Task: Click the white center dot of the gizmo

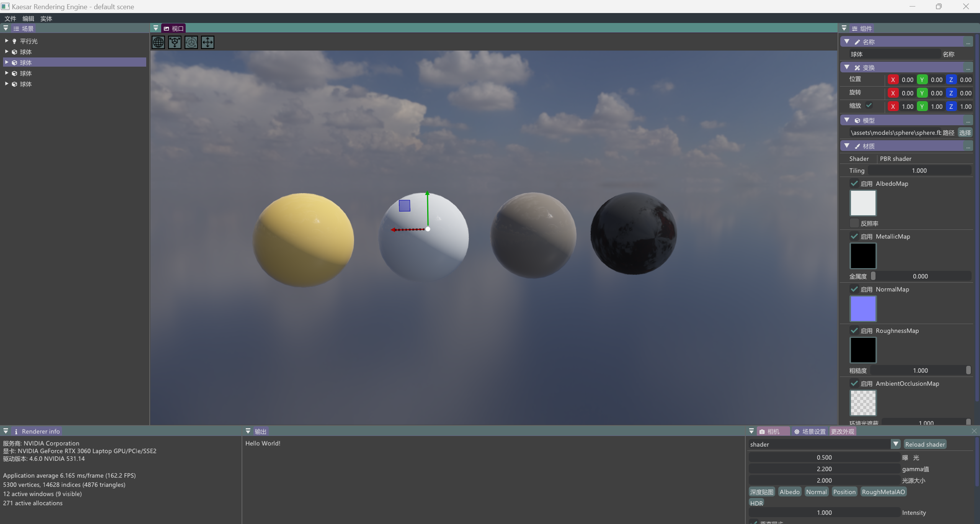Action: click(428, 229)
